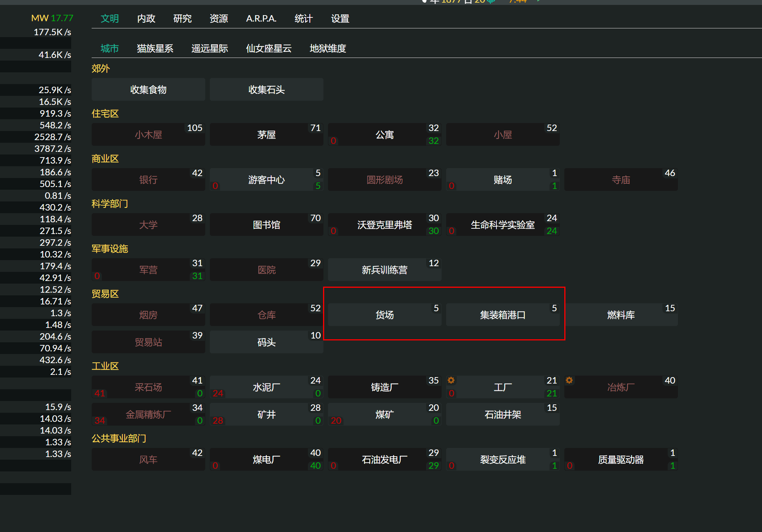The height and width of the screenshot is (532, 762).
Task: Switch to the 研究 tab
Action: tap(183, 19)
